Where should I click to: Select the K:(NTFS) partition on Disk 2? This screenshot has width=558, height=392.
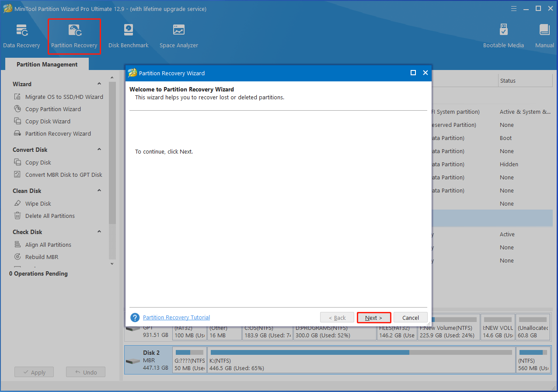point(361,360)
